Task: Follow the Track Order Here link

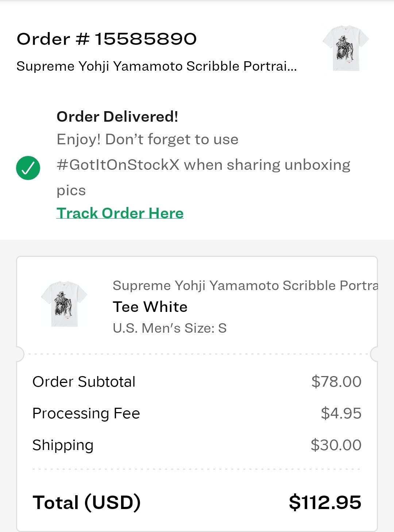Action: click(x=120, y=213)
